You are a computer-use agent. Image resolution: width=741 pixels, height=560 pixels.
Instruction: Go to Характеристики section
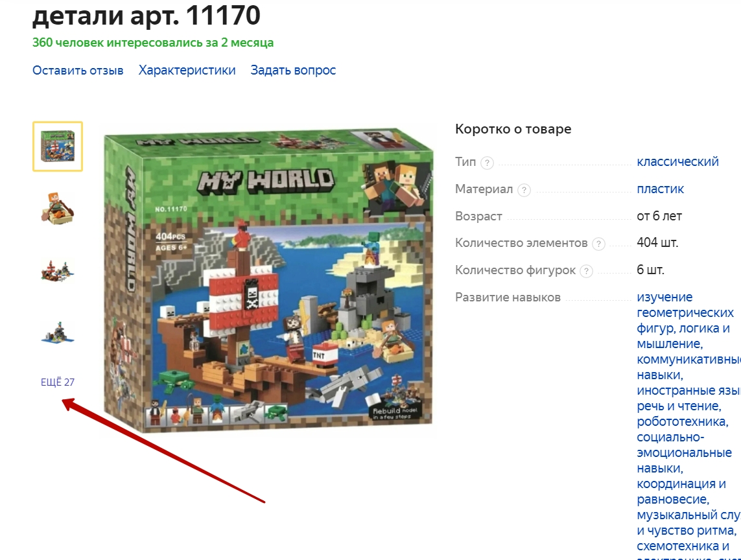tap(187, 71)
